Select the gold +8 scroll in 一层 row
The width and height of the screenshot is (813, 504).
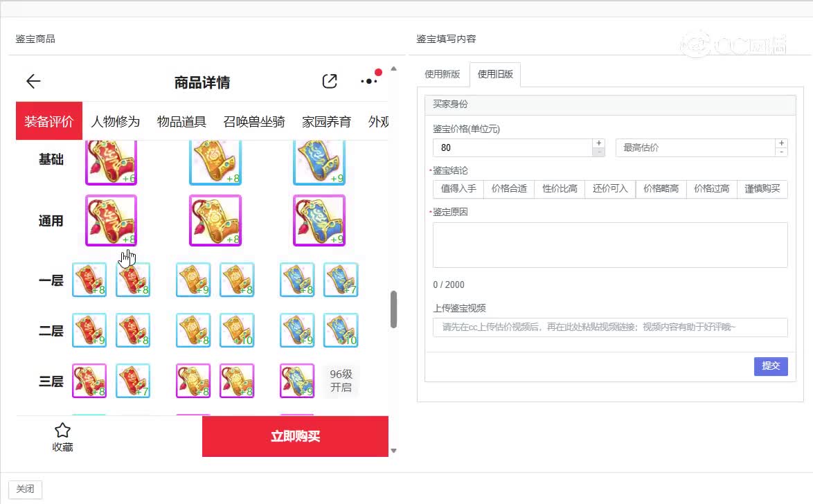(x=237, y=280)
